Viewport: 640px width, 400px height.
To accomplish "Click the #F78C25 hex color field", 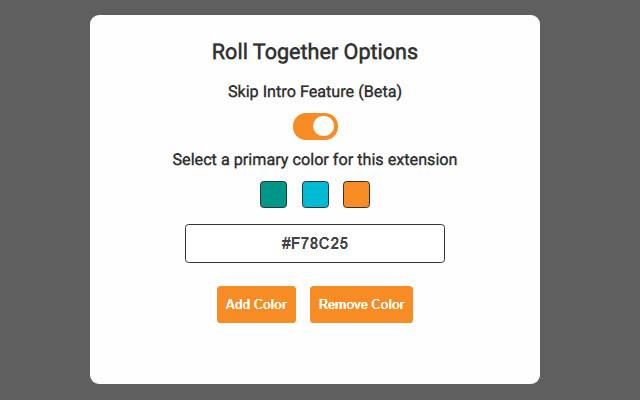I will [x=315, y=243].
